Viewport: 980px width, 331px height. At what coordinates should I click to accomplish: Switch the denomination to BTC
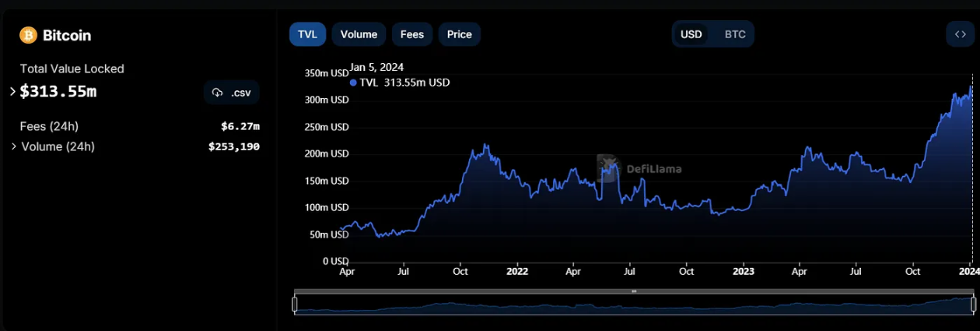(x=734, y=34)
